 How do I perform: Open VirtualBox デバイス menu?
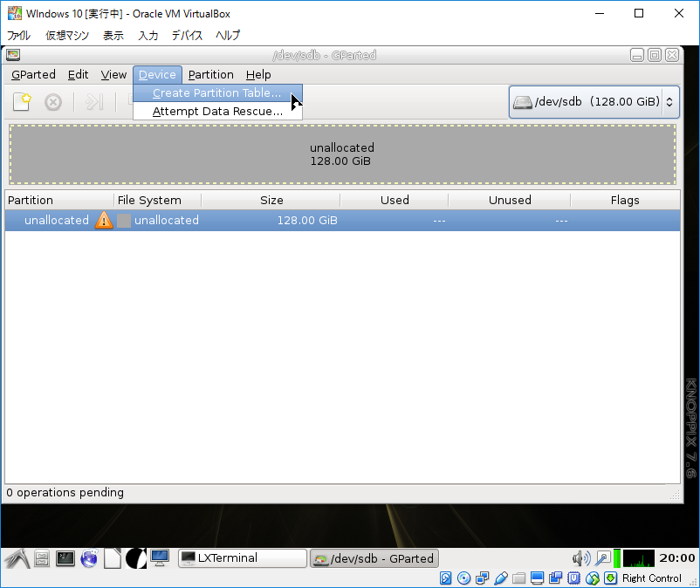187,35
